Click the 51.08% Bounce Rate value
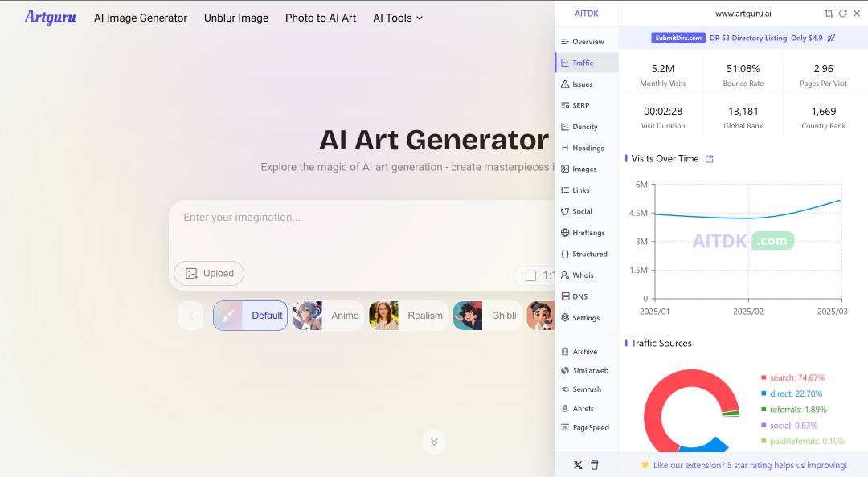This screenshot has height=477, width=868. click(x=743, y=69)
